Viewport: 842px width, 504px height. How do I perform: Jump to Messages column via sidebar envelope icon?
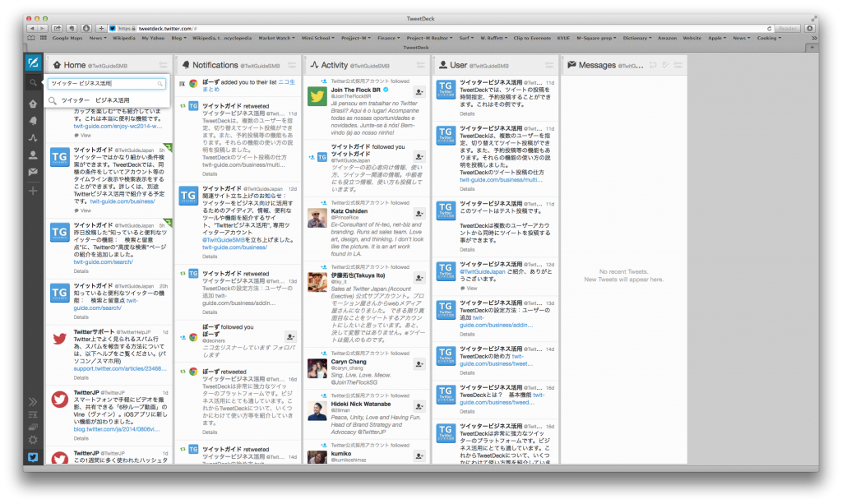pos(33,172)
